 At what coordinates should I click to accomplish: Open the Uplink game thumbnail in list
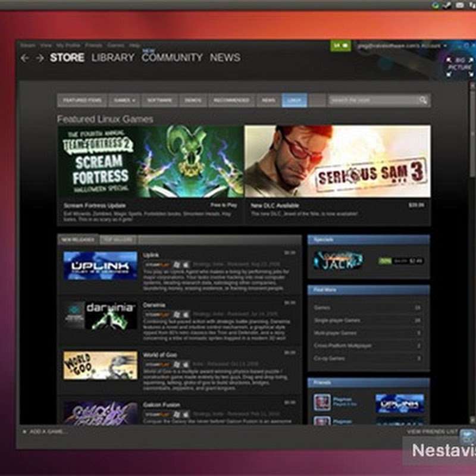click(101, 265)
